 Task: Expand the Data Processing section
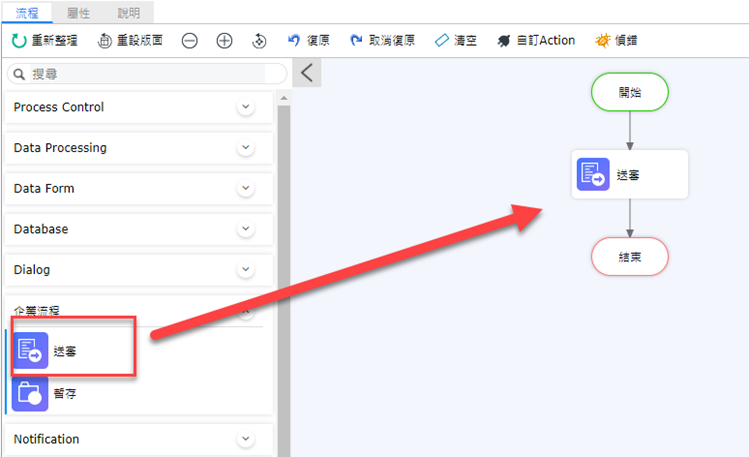(x=246, y=148)
